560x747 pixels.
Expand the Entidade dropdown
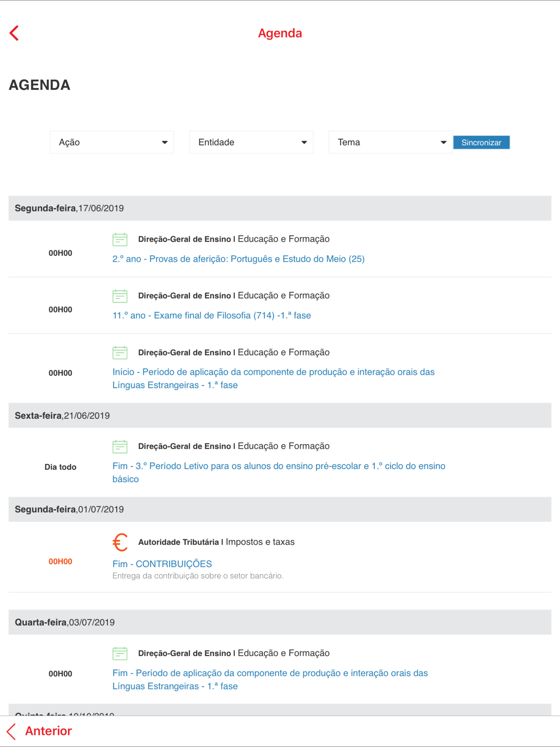coord(251,142)
